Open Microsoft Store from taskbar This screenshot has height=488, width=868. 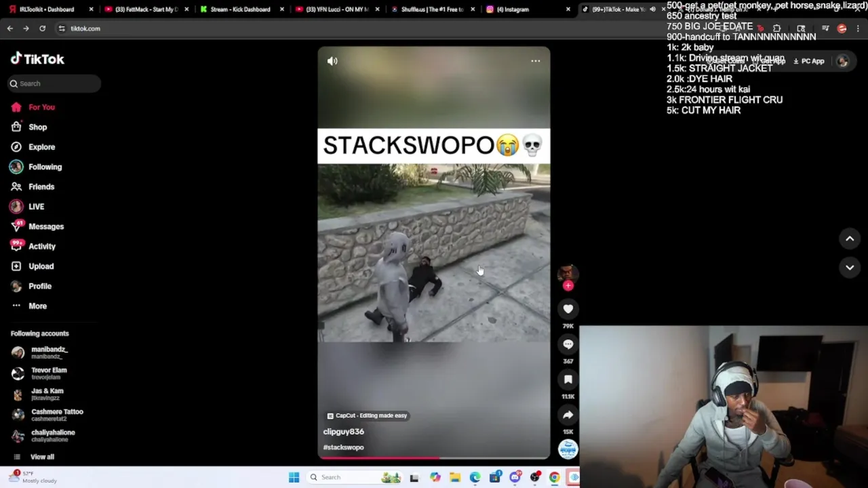[x=495, y=478]
